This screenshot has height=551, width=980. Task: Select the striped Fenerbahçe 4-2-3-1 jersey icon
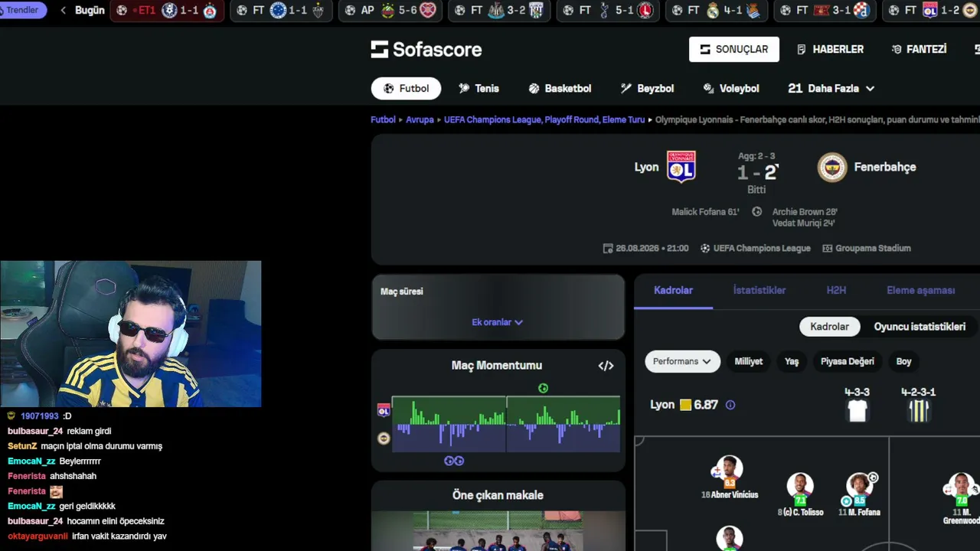pyautogui.click(x=919, y=411)
